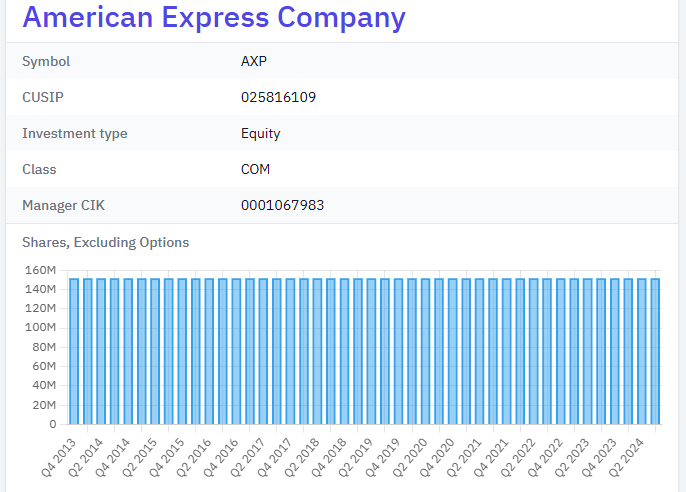Click the 20M y-axis label
The width and height of the screenshot is (686, 492).
[44, 405]
